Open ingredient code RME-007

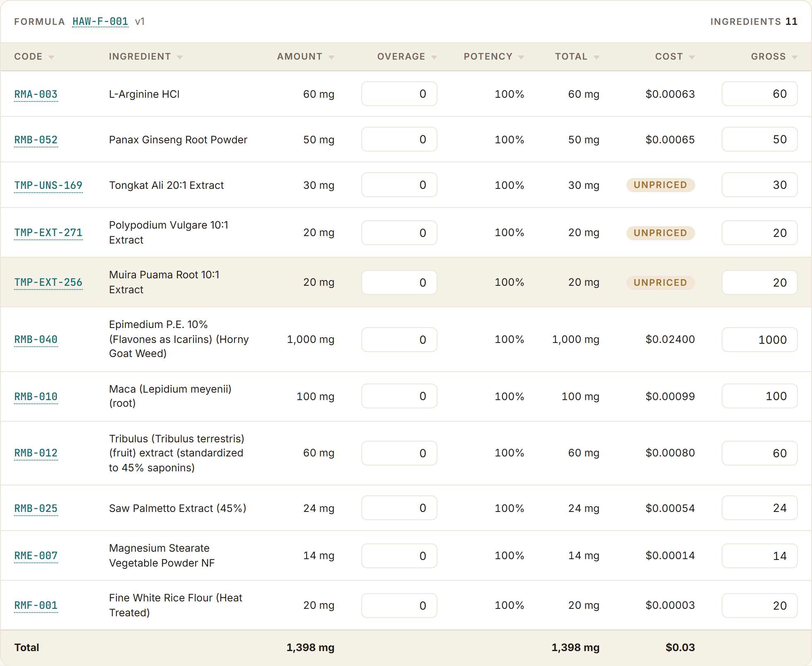36,556
